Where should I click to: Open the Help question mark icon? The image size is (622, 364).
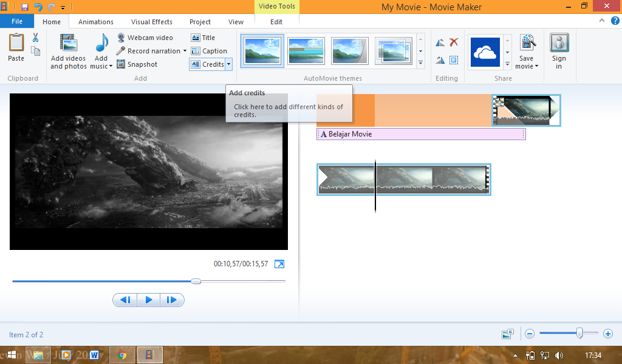tap(615, 21)
